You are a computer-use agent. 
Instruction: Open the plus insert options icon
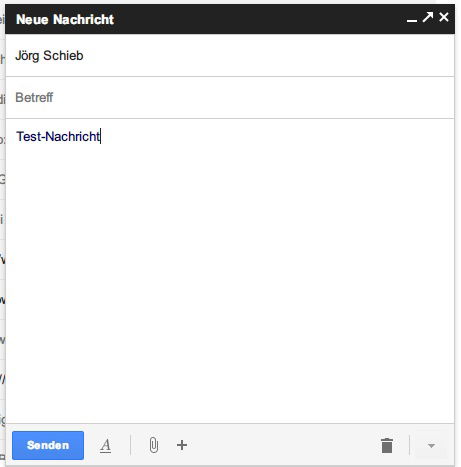(182, 445)
